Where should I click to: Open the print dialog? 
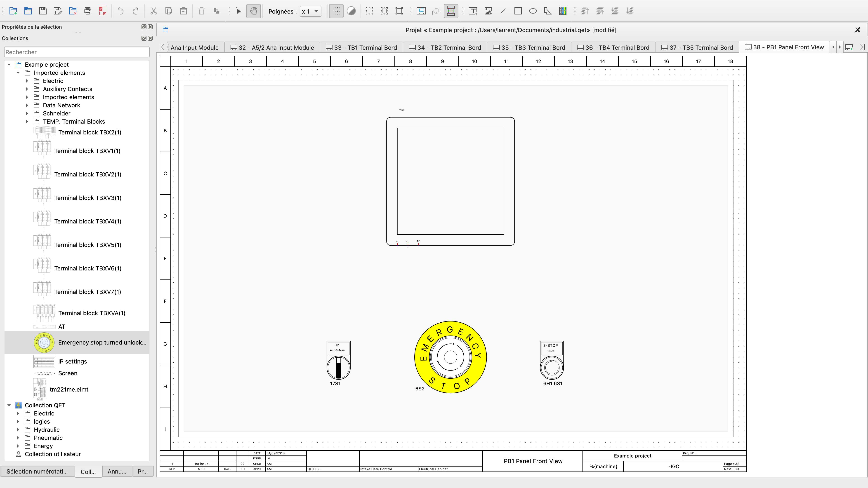tap(88, 11)
